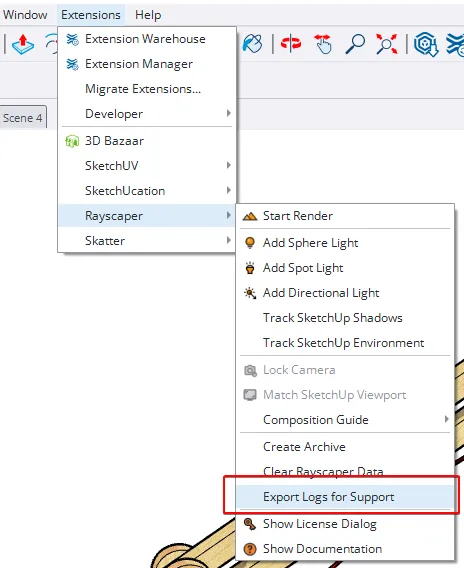464x568 pixels.
Task: Open the Extensions menu
Action: (91, 15)
